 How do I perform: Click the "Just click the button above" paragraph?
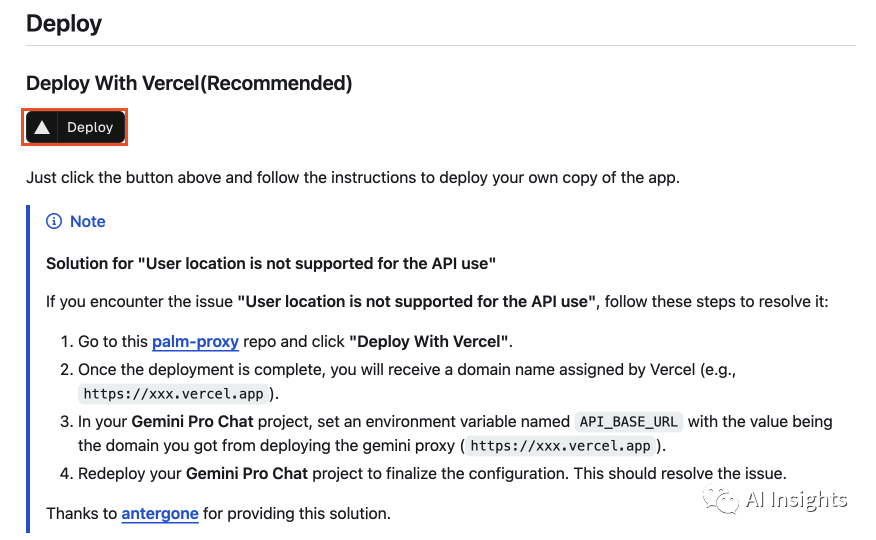352,178
